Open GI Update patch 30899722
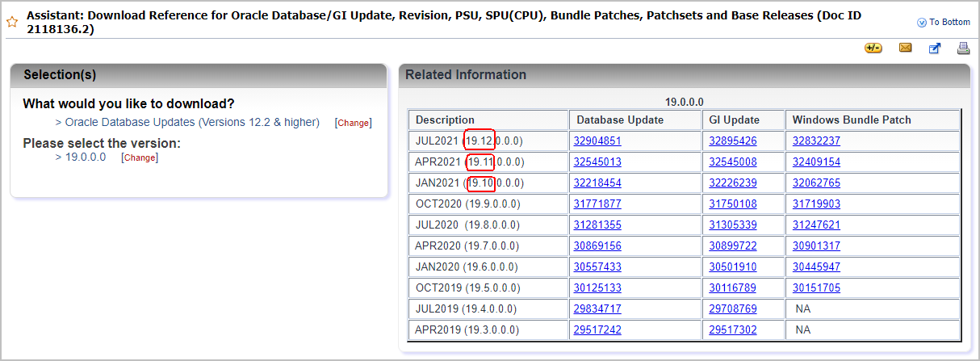The width and height of the screenshot is (980, 361). 733,246
